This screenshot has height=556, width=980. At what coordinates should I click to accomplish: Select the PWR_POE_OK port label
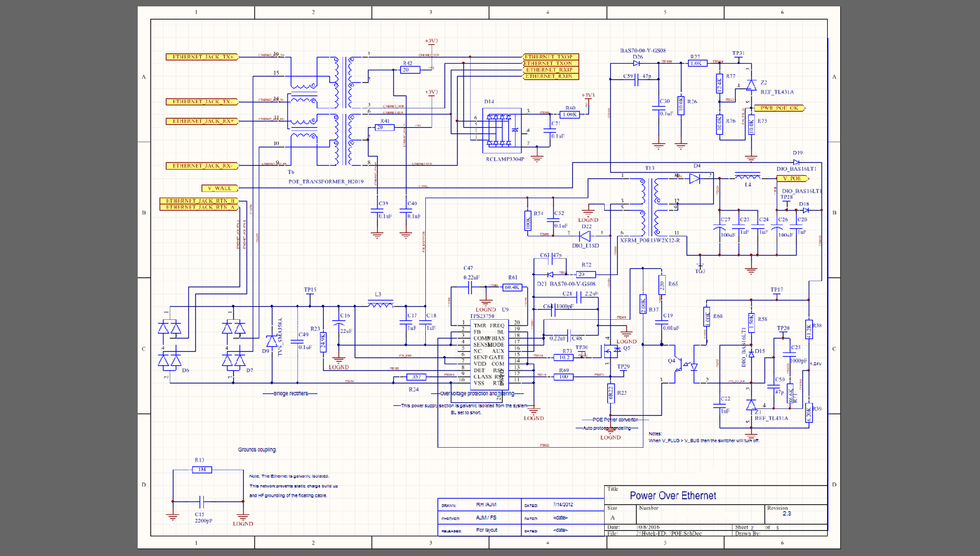click(x=780, y=108)
